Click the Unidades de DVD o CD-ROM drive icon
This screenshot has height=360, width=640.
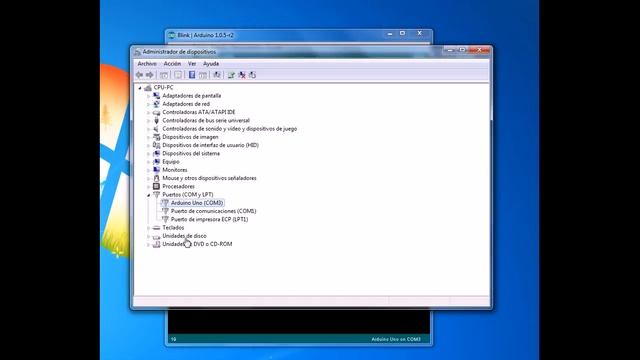click(156, 244)
